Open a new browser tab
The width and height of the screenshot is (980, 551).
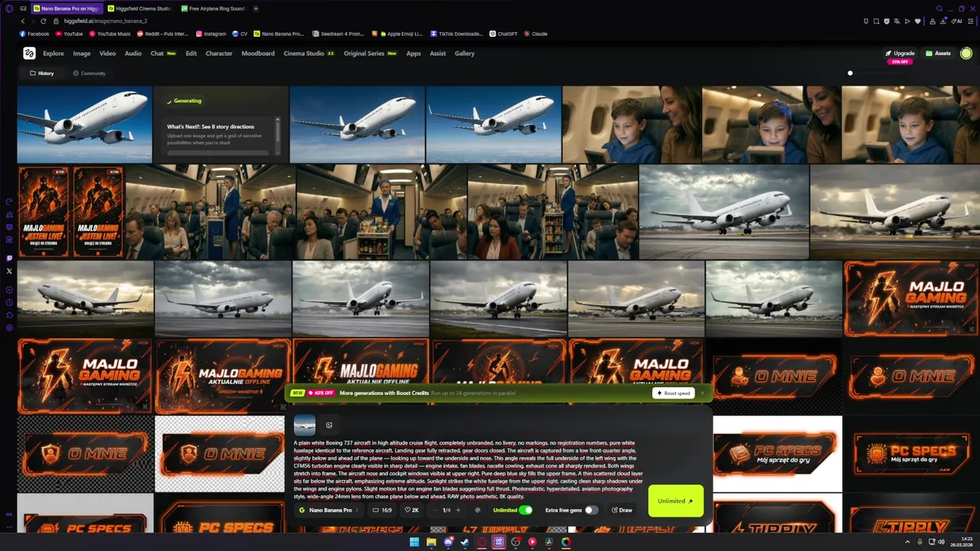point(256,8)
